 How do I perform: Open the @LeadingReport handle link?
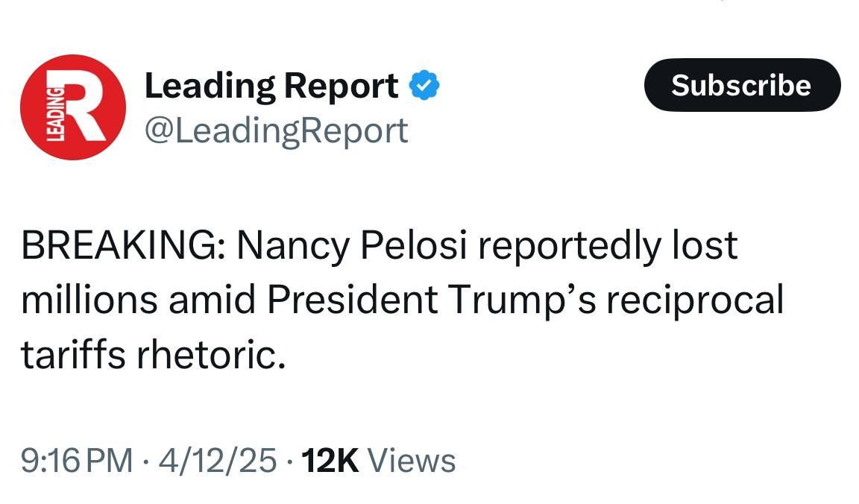(x=276, y=130)
